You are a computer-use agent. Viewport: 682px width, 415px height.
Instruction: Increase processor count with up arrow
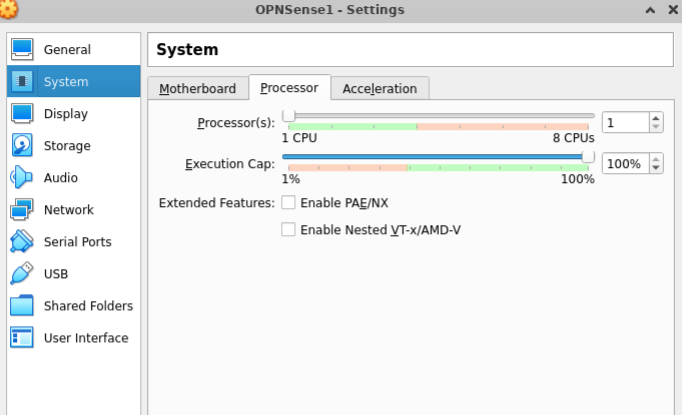[x=656, y=117]
